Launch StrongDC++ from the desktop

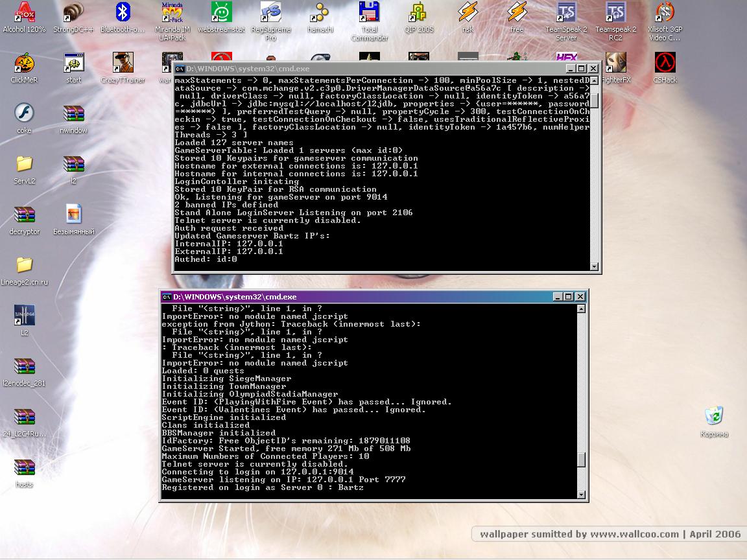coord(73,13)
